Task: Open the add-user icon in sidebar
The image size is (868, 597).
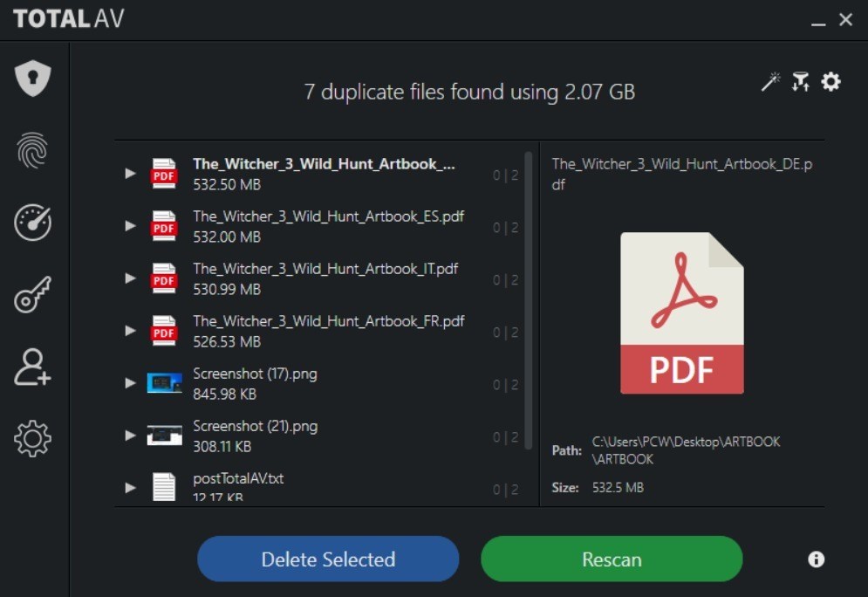Action: (32, 367)
